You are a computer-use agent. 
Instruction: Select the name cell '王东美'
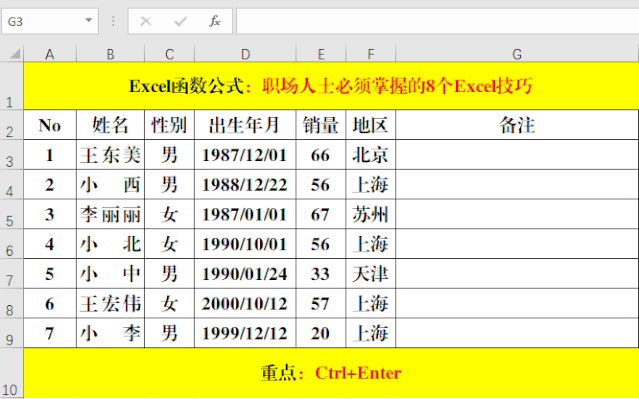tap(110, 155)
